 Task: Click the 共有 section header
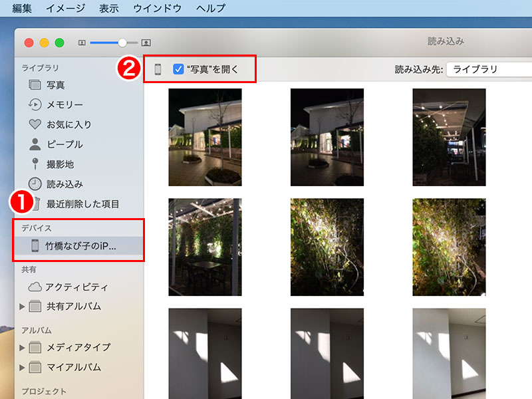point(29,269)
